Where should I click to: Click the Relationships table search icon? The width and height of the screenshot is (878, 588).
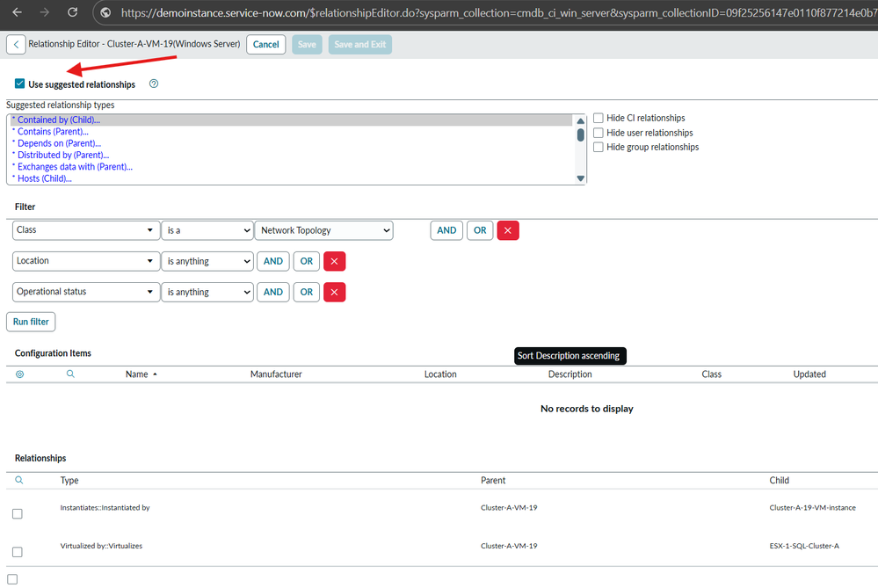point(19,480)
